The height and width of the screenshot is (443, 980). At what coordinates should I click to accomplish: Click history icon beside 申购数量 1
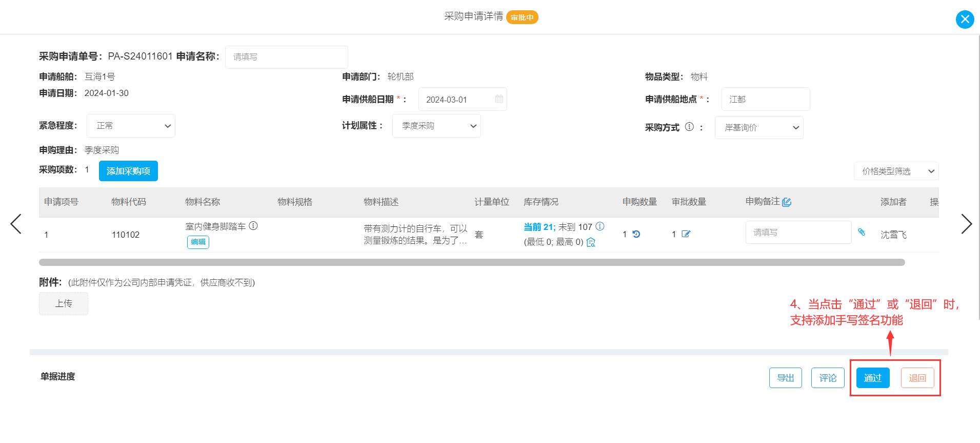click(x=636, y=234)
